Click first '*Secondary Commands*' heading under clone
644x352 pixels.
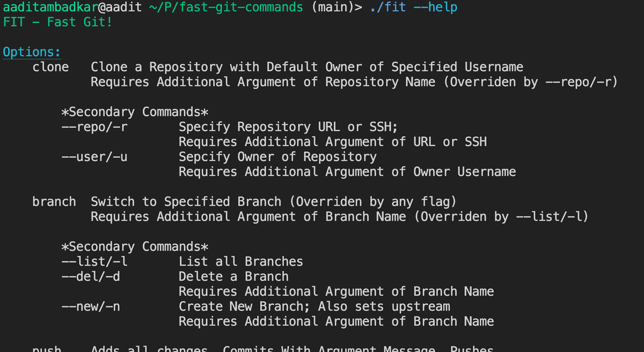(135, 112)
